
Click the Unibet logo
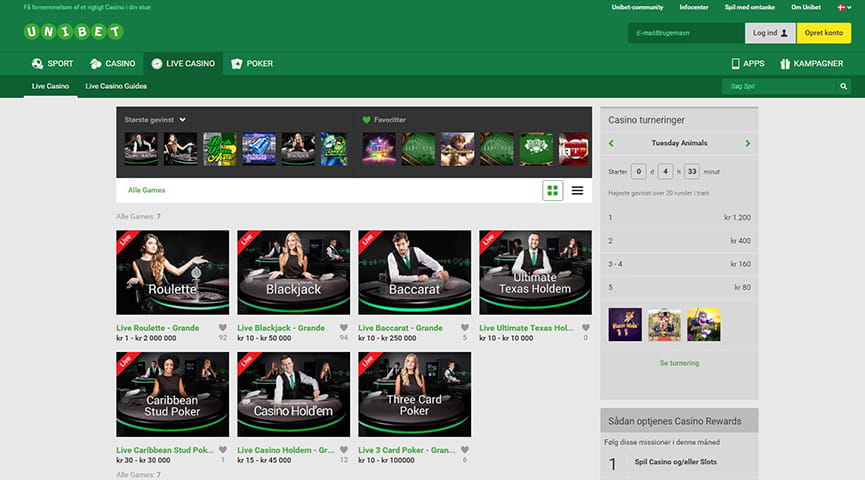tap(73, 31)
